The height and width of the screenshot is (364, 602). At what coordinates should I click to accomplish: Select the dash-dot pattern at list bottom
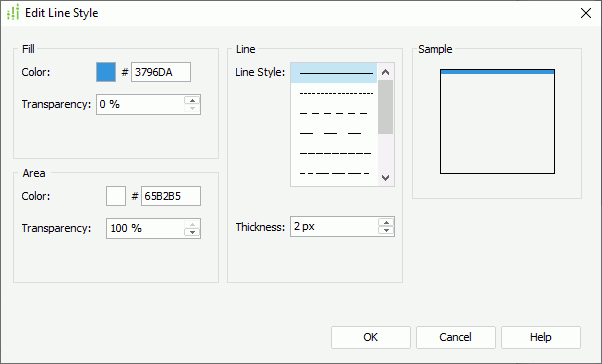click(334, 173)
